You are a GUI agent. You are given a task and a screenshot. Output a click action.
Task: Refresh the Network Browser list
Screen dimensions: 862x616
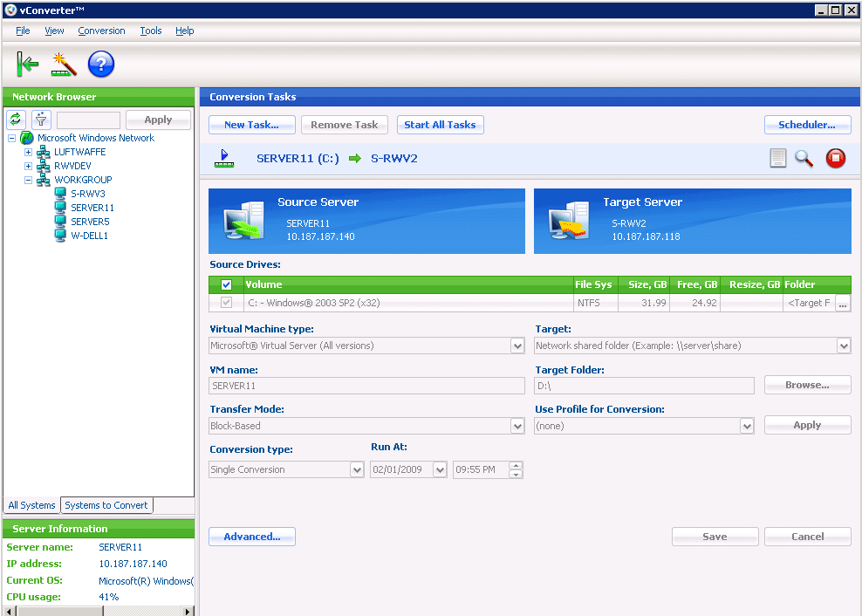point(16,120)
